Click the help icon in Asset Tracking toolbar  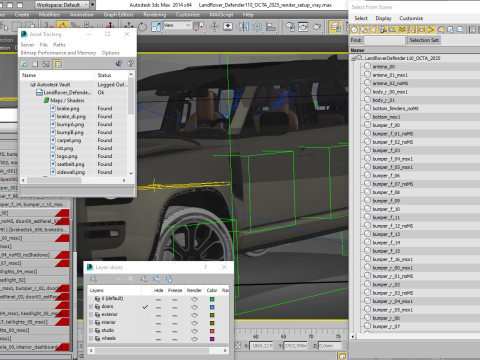click(x=131, y=63)
